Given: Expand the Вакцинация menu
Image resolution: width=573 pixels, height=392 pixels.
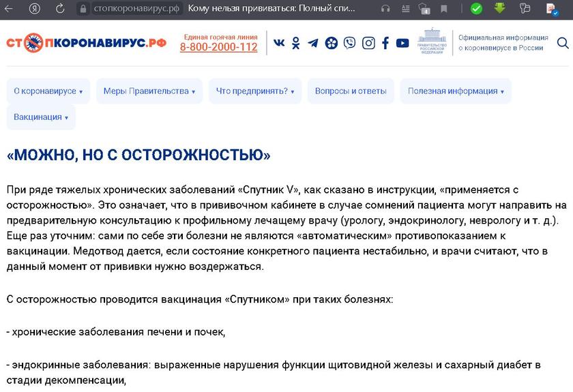Looking at the screenshot, I should tap(41, 117).
